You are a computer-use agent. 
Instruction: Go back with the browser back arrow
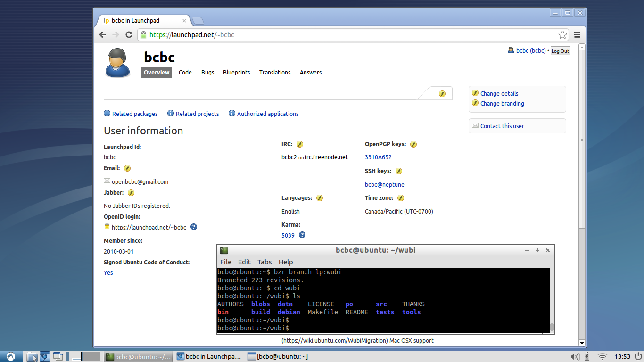[102, 35]
